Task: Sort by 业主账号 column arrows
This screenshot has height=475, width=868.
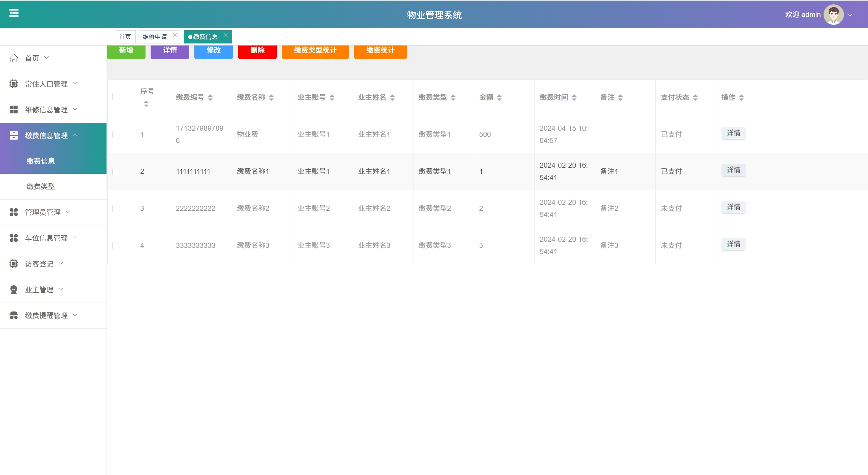Action: 332,98
